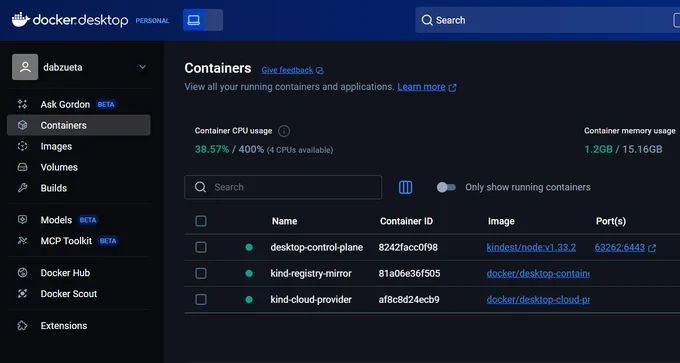
Task: Click the feedback icon beside Give feedback
Action: [320, 71]
